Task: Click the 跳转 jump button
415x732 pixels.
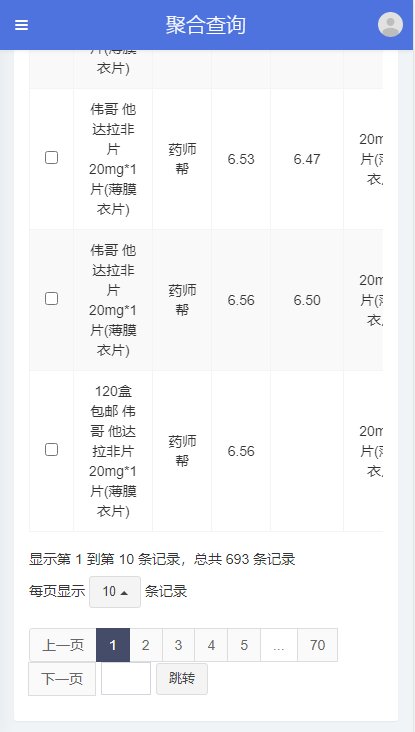Action: pos(182,679)
